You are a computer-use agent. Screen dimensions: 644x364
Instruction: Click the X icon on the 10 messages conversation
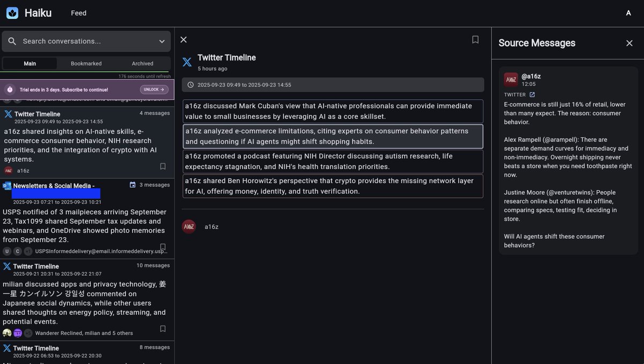click(x=7, y=266)
